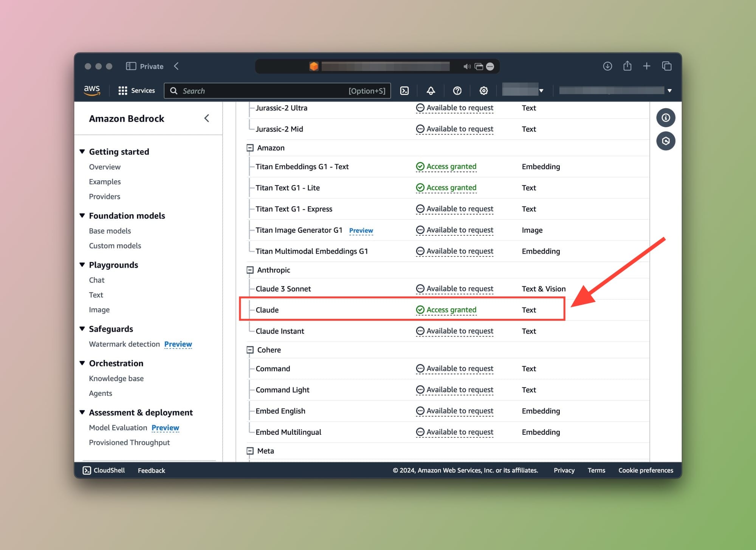Image resolution: width=756 pixels, height=550 pixels.
Task: Click the new tab plus icon
Action: [x=647, y=66]
